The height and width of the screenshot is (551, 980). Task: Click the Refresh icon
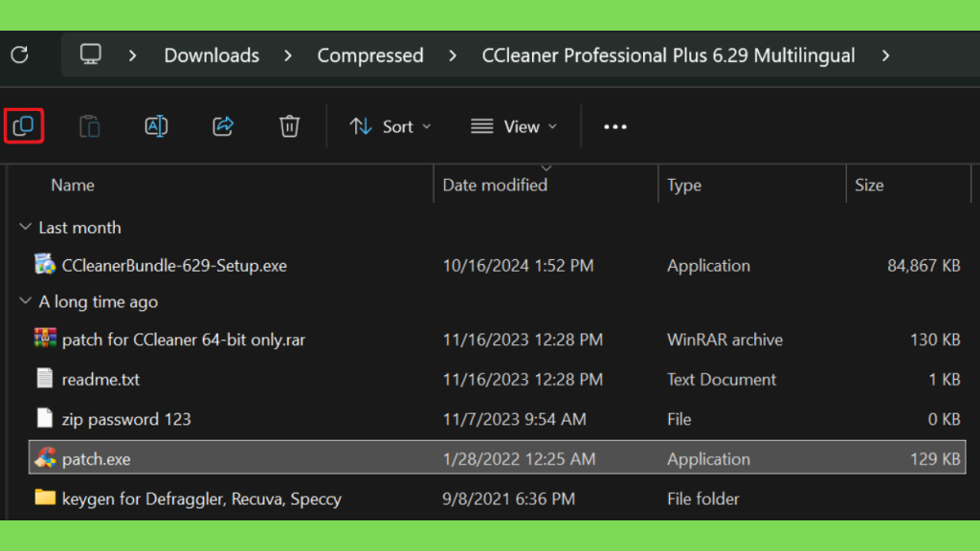coord(19,55)
